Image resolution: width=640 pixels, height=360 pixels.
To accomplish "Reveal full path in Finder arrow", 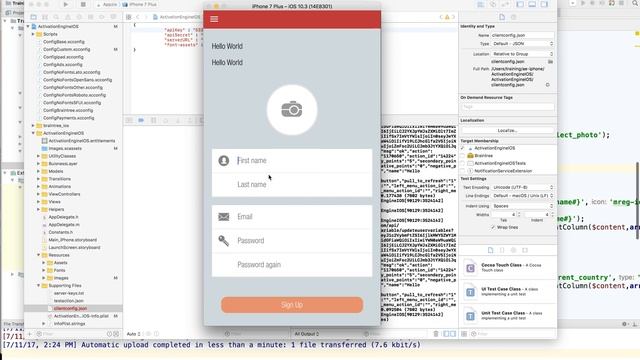I will pos(547,85).
